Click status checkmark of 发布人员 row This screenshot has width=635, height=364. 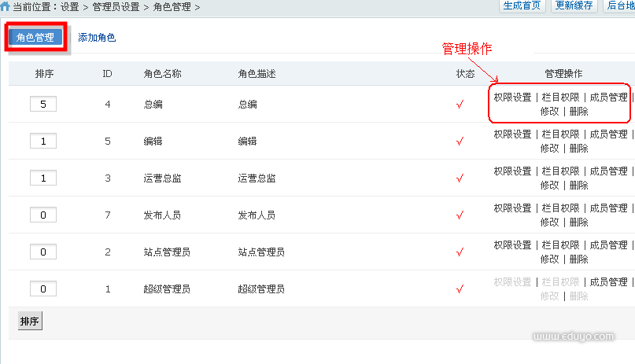pyautogui.click(x=460, y=215)
